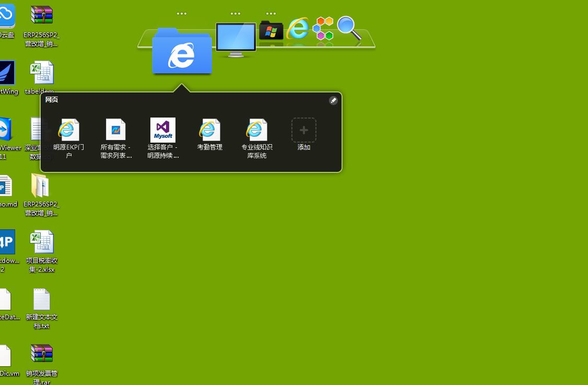Click the magnifying glass search icon

pos(349,28)
